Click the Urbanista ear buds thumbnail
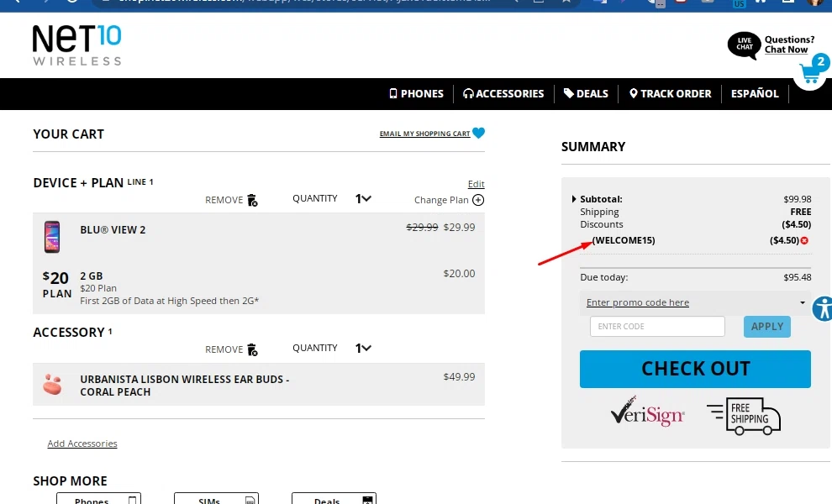 pos(52,384)
